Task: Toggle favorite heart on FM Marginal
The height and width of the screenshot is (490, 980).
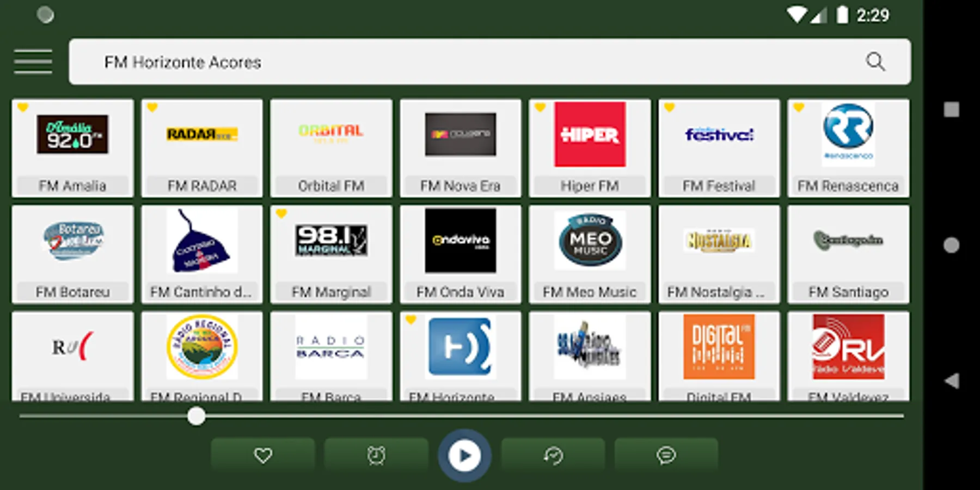Action: click(x=281, y=213)
